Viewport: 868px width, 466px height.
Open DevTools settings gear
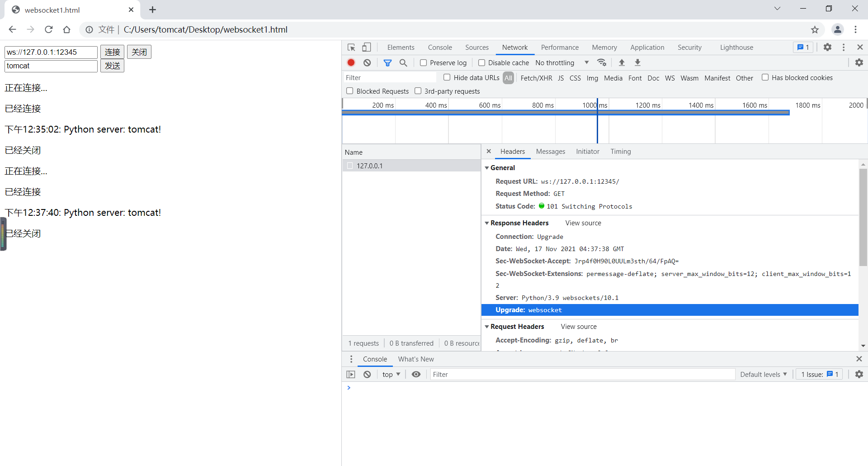(827, 47)
